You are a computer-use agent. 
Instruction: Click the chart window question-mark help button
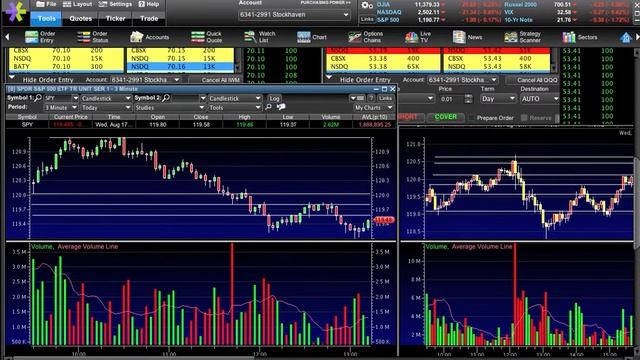click(x=371, y=98)
